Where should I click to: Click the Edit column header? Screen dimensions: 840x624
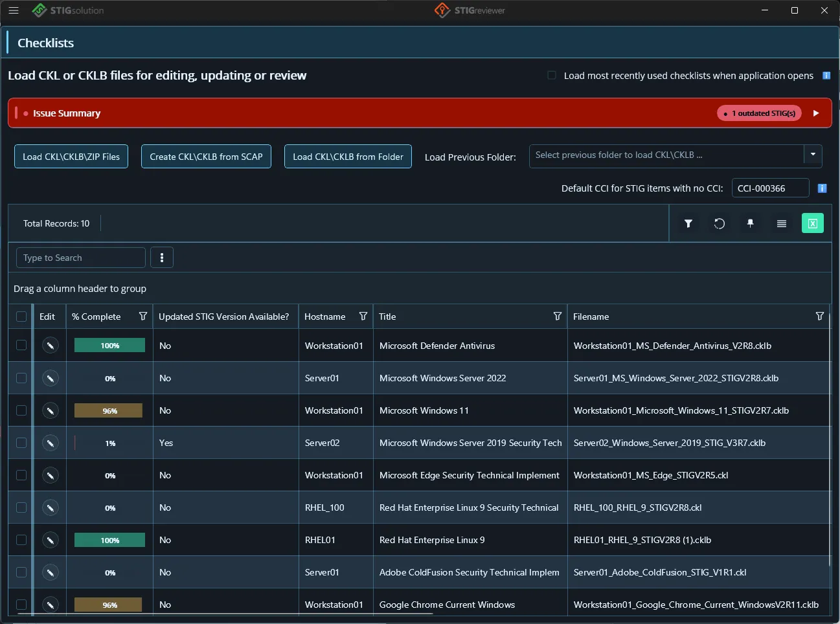point(47,317)
